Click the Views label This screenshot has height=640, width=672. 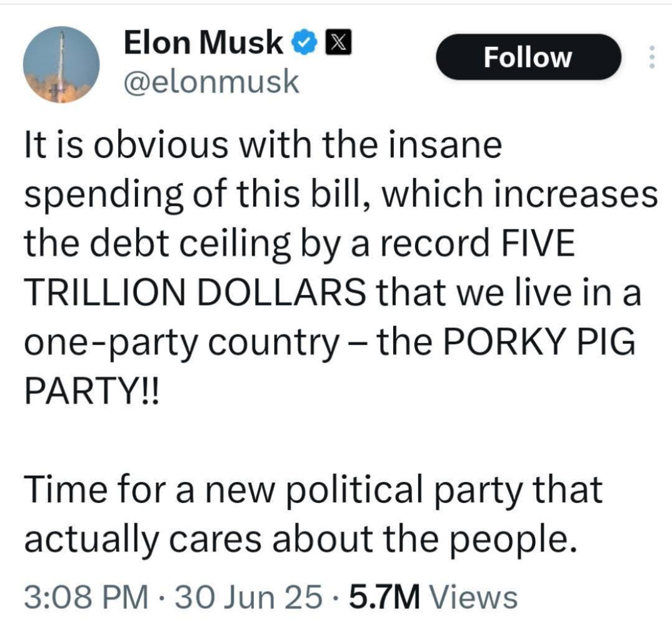click(x=473, y=597)
